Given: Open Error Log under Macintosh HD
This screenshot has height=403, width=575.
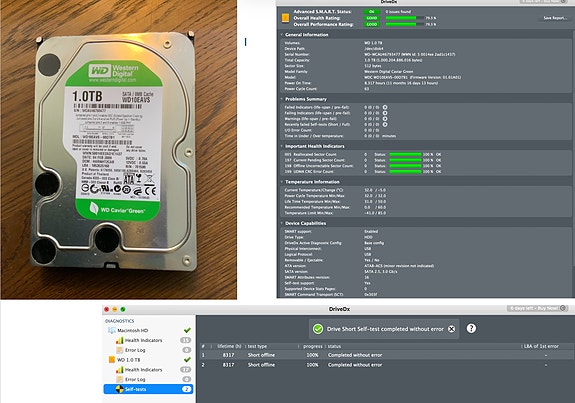Looking at the screenshot, I should 149,350.
